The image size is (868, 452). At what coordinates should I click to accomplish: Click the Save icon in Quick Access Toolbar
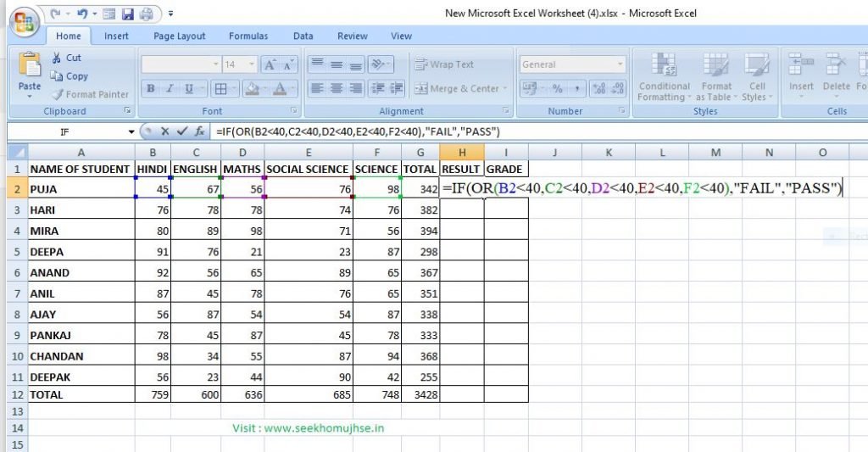[x=128, y=14]
